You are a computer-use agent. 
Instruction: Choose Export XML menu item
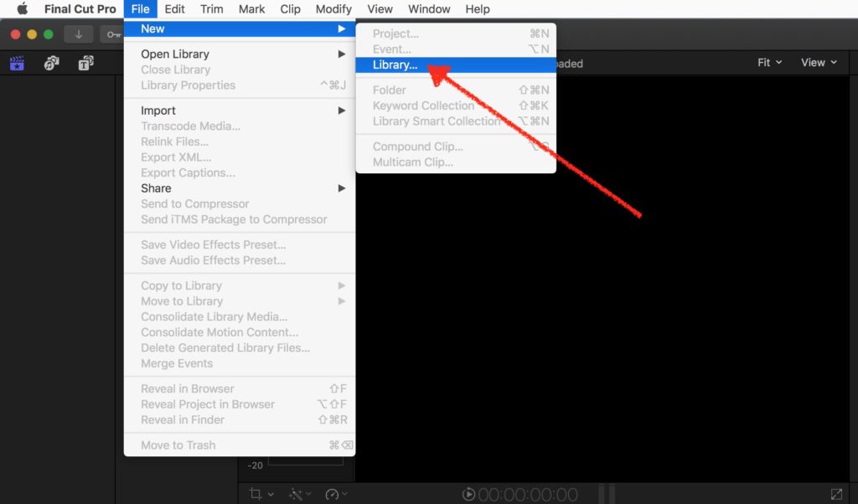pos(240,157)
